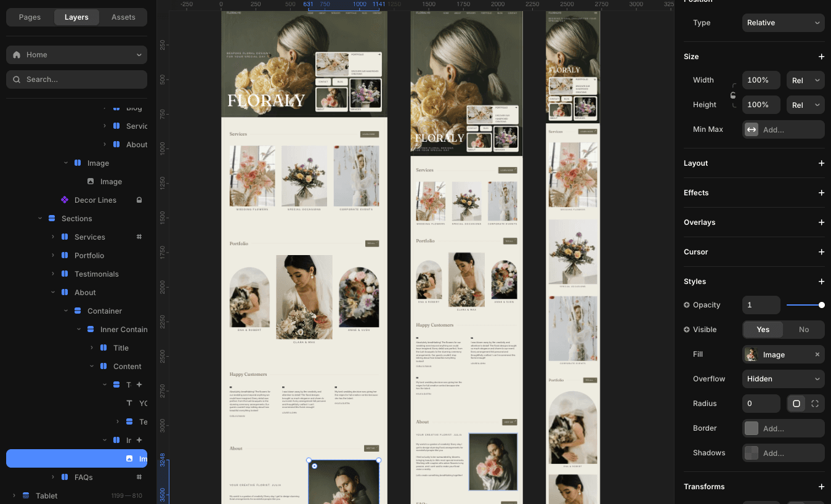Click the Home icon in page selector
Image resolution: width=831 pixels, height=504 pixels.
15,54
